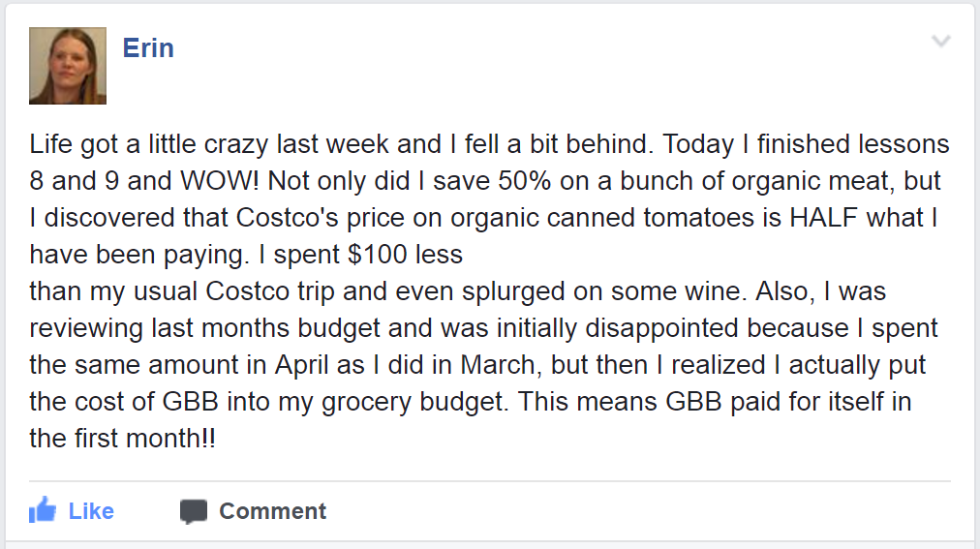Click the Erin name link
Viewport: 980px width, 549px height.
pos(148,47)
